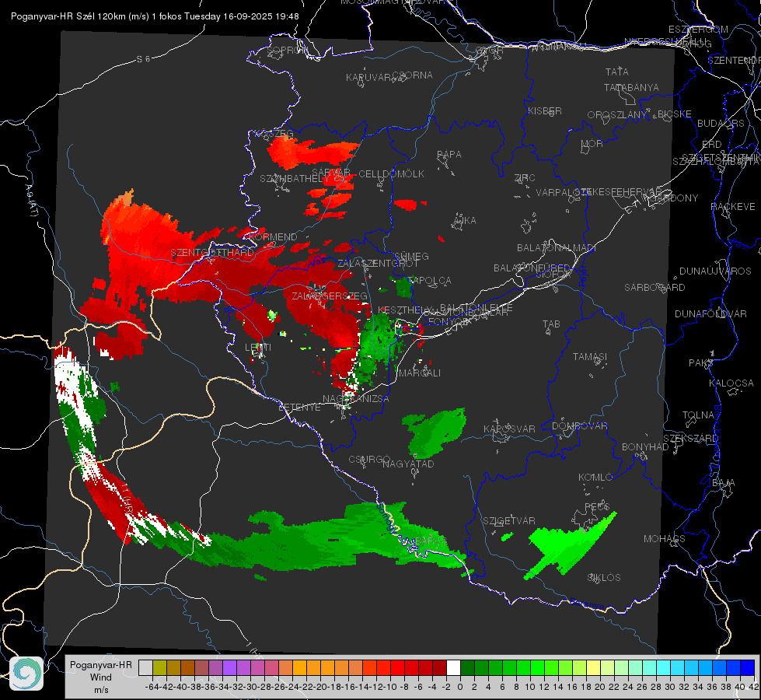Click the green radar echo between Nagykanizsa and Kaposvár
The image size is (761, 700).
click(x=434, y=432)
